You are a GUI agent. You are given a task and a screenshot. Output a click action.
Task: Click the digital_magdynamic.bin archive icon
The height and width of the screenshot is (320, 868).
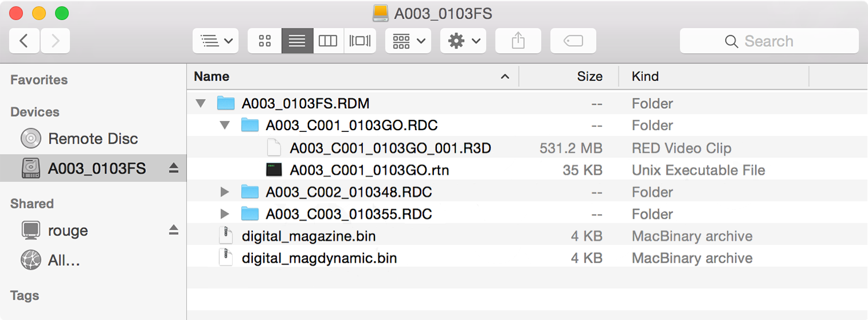click(x=226, y=258)
